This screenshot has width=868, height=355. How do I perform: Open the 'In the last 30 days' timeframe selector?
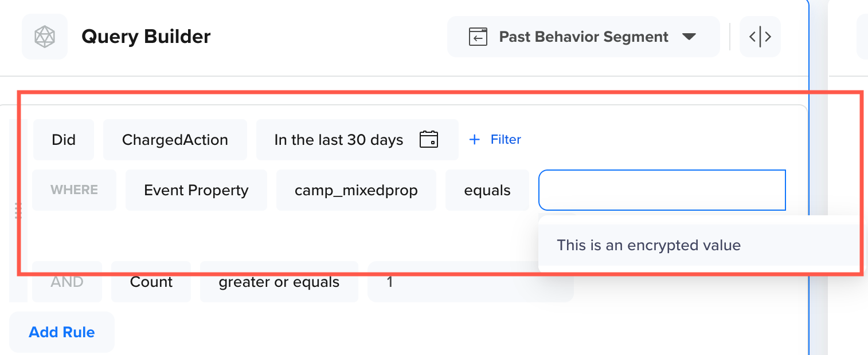tap(339, 139)
